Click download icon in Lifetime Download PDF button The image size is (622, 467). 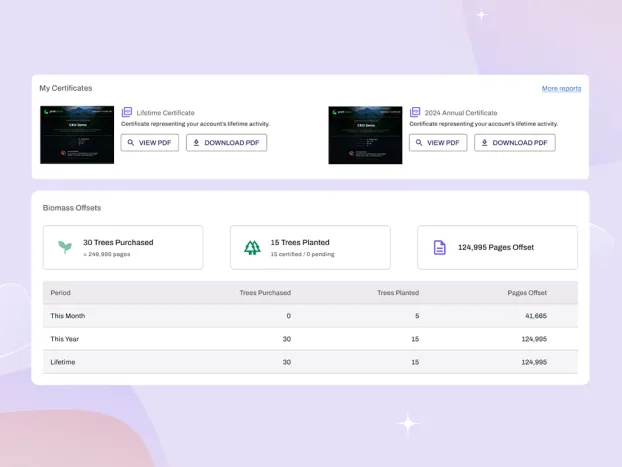[x=196, y=143]
